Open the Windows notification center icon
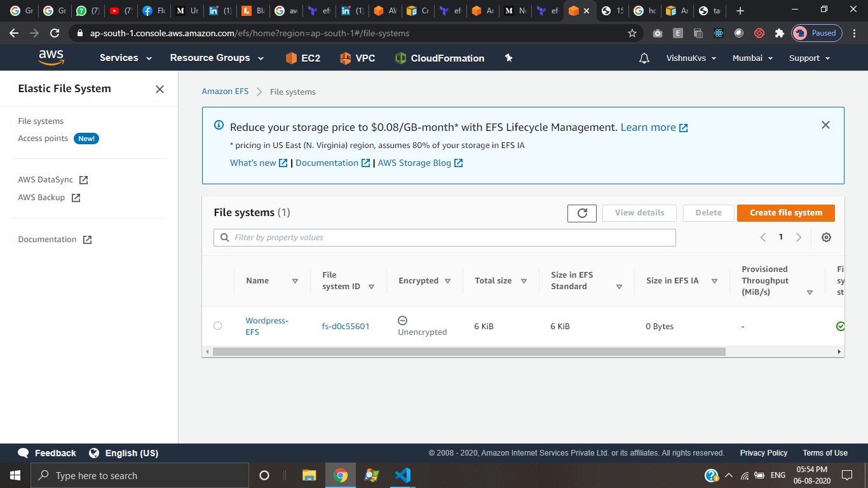This screenshot has width=868, height=488. tap(847, 475)
